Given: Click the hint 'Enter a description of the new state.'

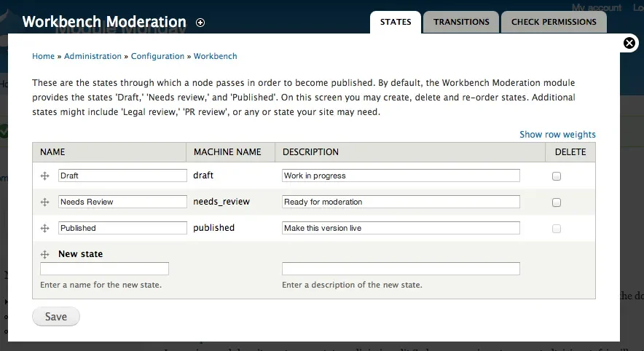Looking at the screenshot, I should (x=352, y=285).
